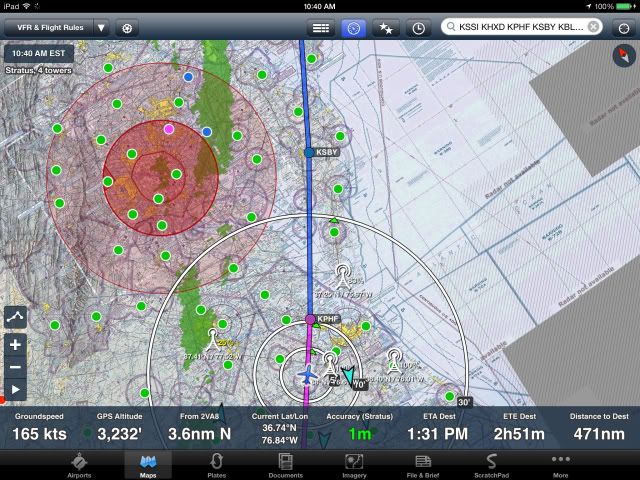Click the route search input field
The image size is (640, 480).
[515, 28]
